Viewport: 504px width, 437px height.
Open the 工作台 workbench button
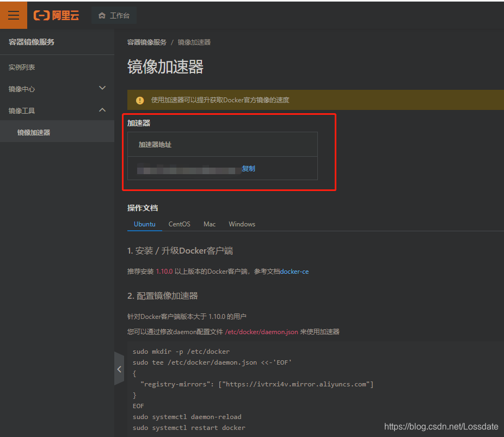[114, 15]
